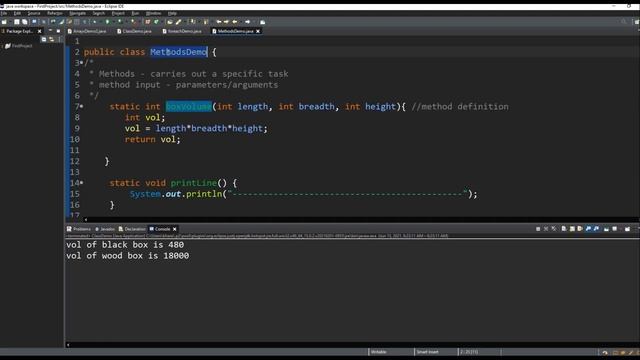This screenshot has width=640, height=360.
Task: Click the Forward navigation arrow in toolbar
Action: coord(247,22)
